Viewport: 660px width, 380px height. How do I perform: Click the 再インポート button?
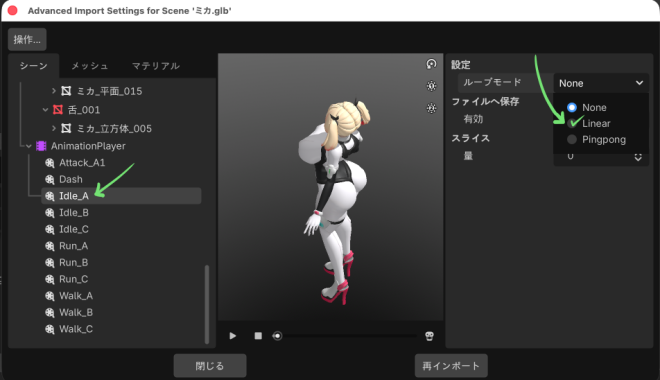[x=451, y=366]
